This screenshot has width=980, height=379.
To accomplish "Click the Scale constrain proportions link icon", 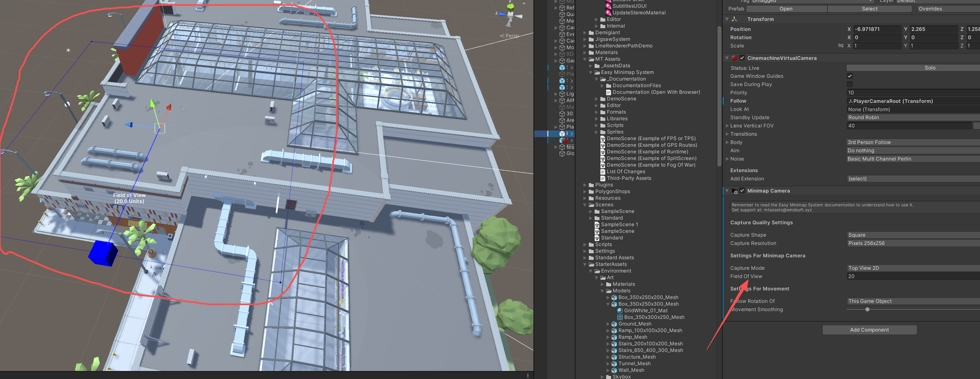I will (x=840, y=46).
